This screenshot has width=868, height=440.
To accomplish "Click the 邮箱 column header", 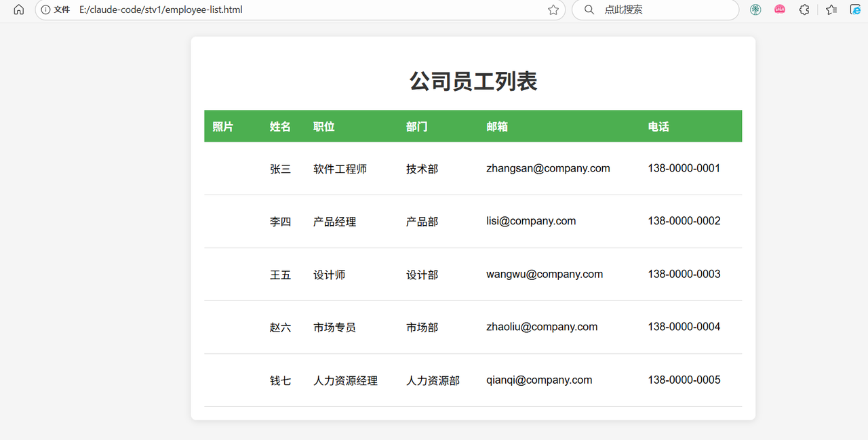I will tap(497, 127).
